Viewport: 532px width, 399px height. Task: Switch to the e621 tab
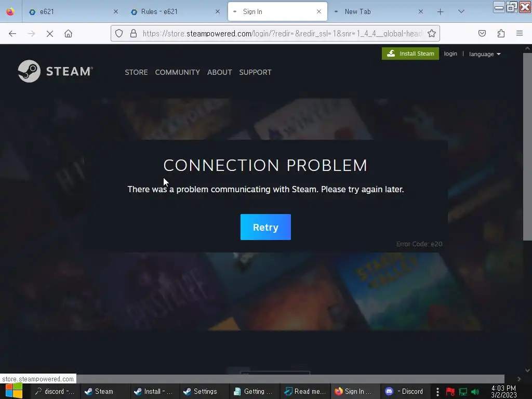pos(73,11)
